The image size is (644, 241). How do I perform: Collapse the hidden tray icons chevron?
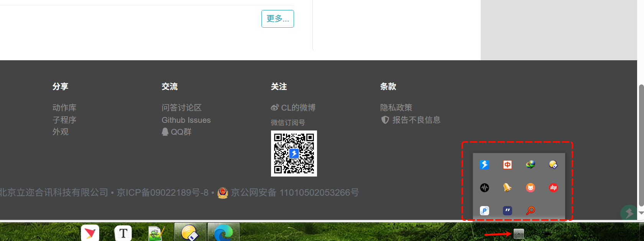[519, 233]
